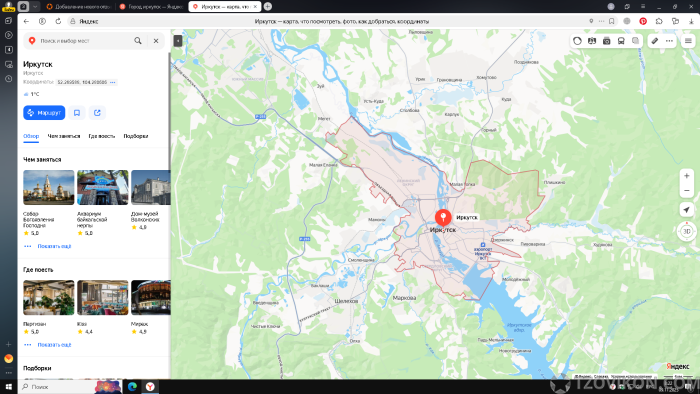Toggle the street photos camera icon
The image size is (700, 394).
pos(606,41)
